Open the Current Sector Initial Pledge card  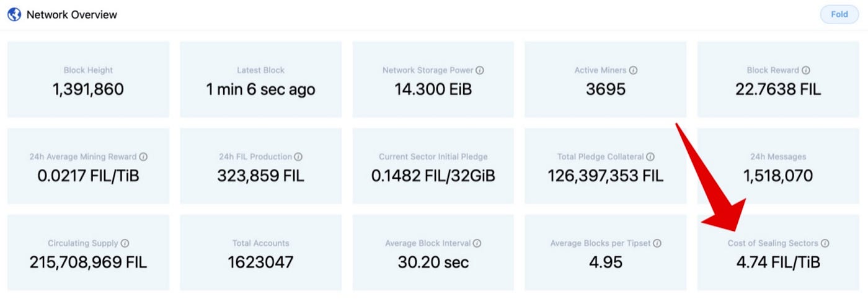tap(433, 166)
